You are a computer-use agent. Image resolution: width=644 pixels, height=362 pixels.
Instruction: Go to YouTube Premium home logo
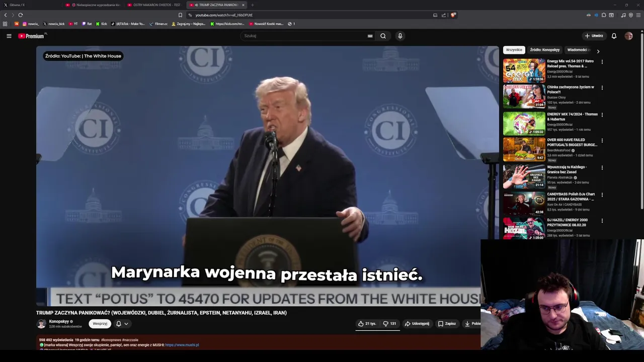click(x=32, y=36)
